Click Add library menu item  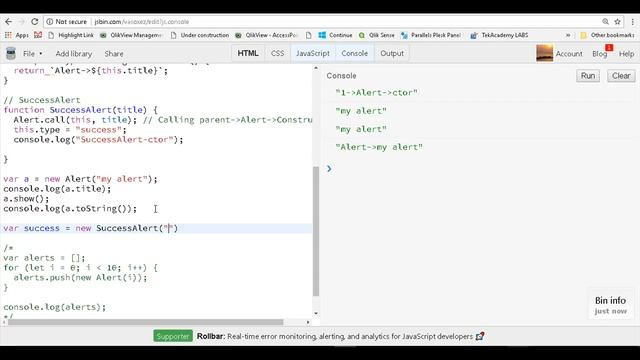tap(74, 53)
